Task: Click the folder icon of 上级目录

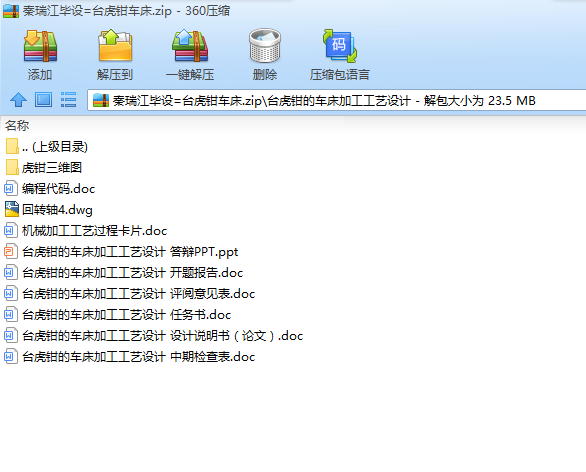Action: tap(12, 146)
